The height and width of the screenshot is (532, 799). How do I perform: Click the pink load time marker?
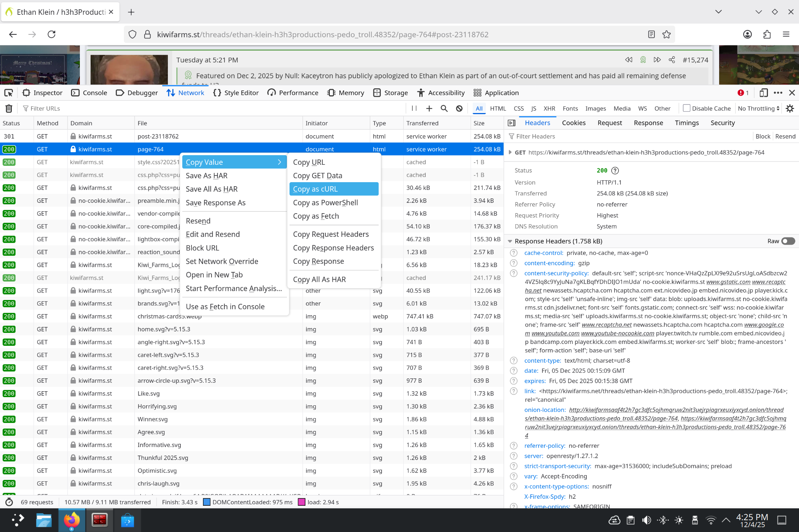tap(302, 502)
